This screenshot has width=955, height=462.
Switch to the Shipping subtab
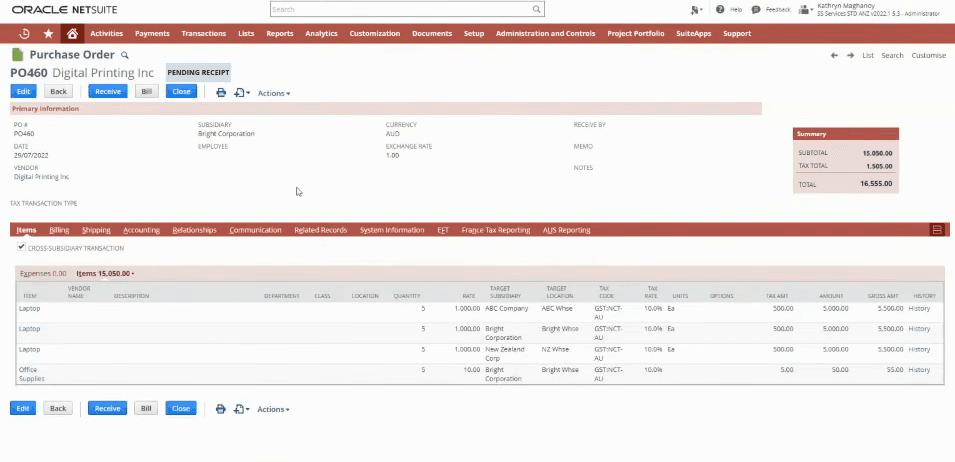point(96,230)
